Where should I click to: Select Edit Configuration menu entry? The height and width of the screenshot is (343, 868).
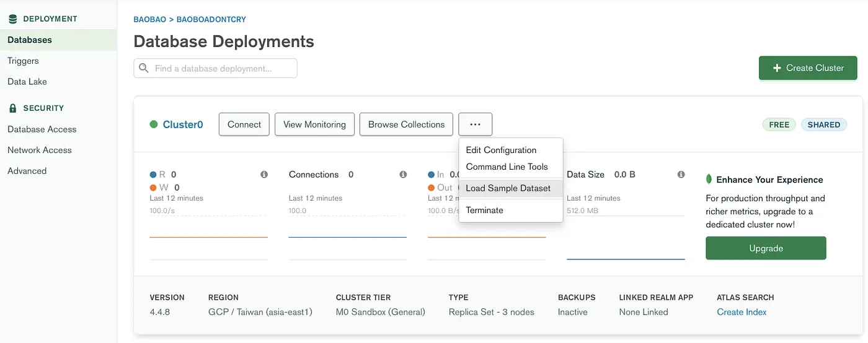pos(510,150)
